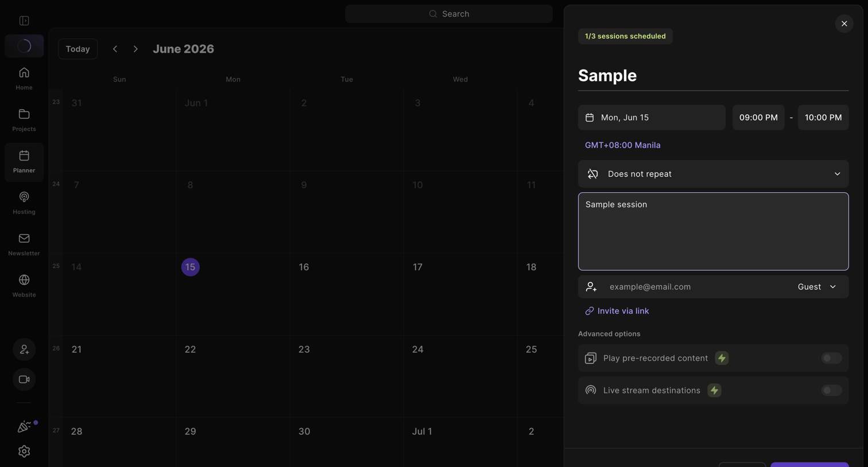868x467 pixels.
Task: Click the calendar icon in date field
Action: (590, 118)
